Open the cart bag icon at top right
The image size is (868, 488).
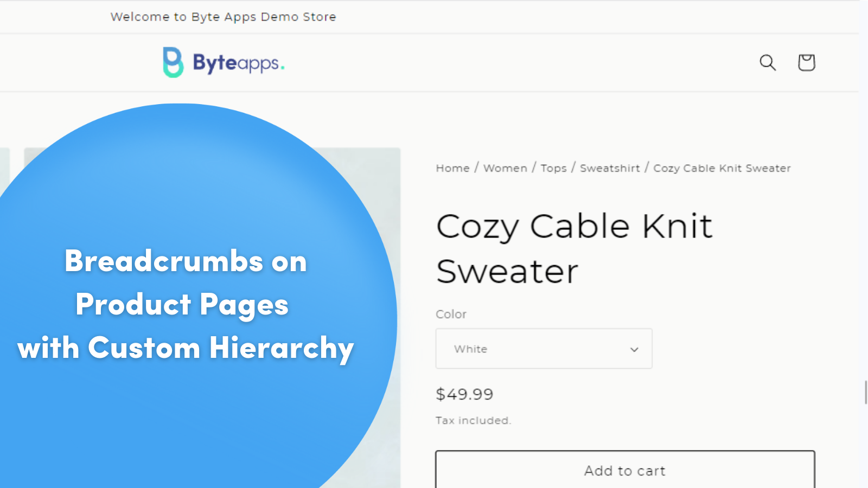tap(806, 63)
